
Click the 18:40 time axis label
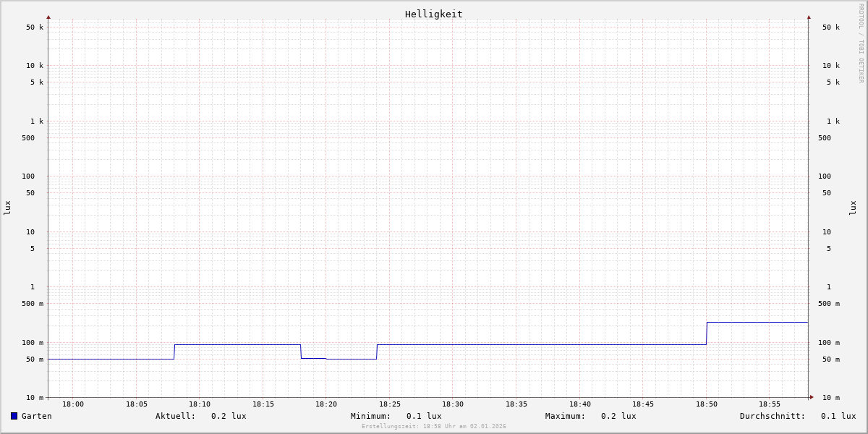pos(580,404)
